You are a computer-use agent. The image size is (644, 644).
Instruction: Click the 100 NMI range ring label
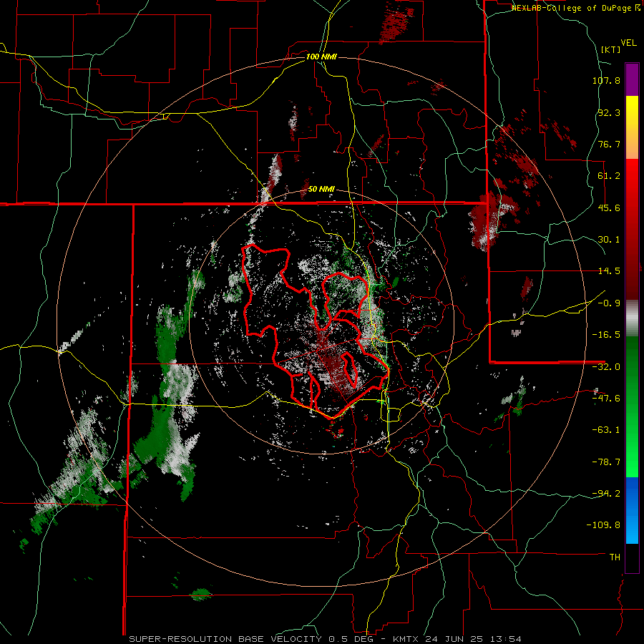click(x=321, y=57)
